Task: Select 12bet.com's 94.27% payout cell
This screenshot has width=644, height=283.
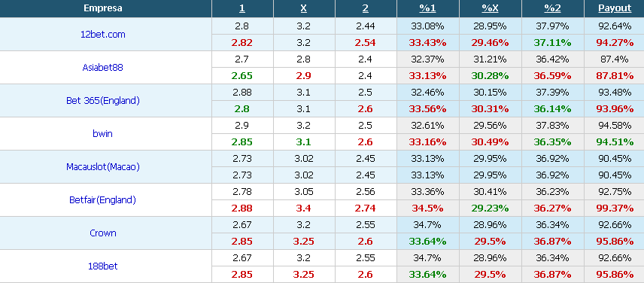Action: [x=615, y=43]
